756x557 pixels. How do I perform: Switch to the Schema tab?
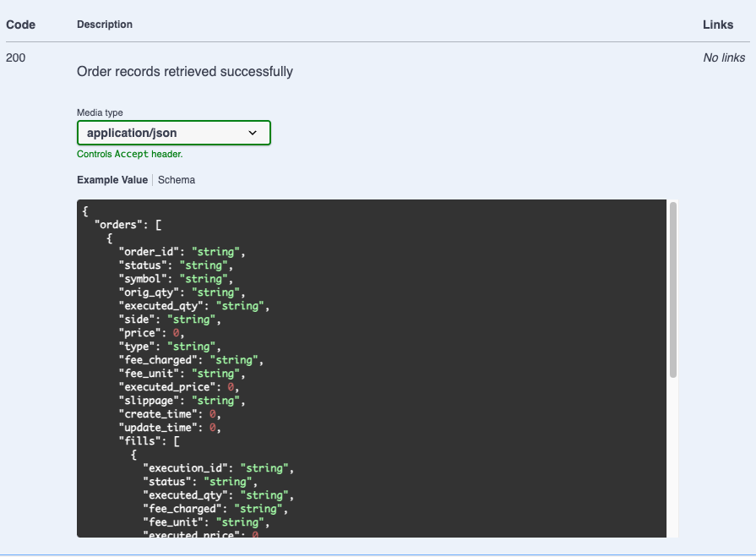(177, 180)
